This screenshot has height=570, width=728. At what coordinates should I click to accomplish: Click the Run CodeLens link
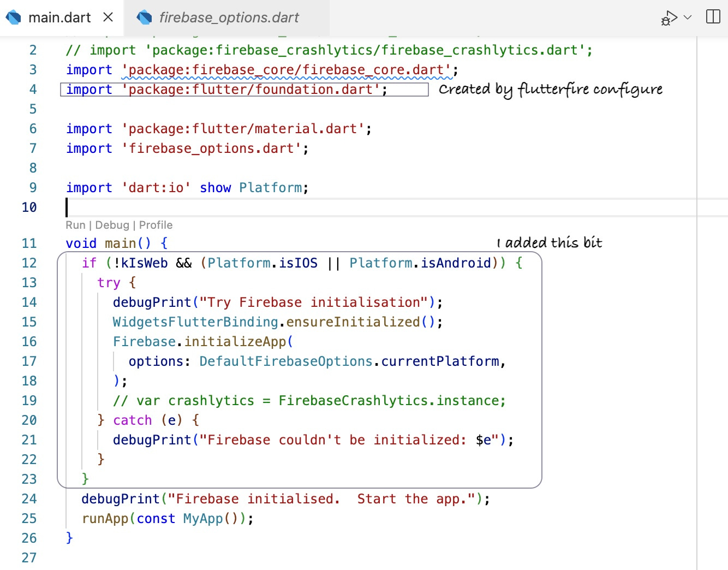(75, 225)
